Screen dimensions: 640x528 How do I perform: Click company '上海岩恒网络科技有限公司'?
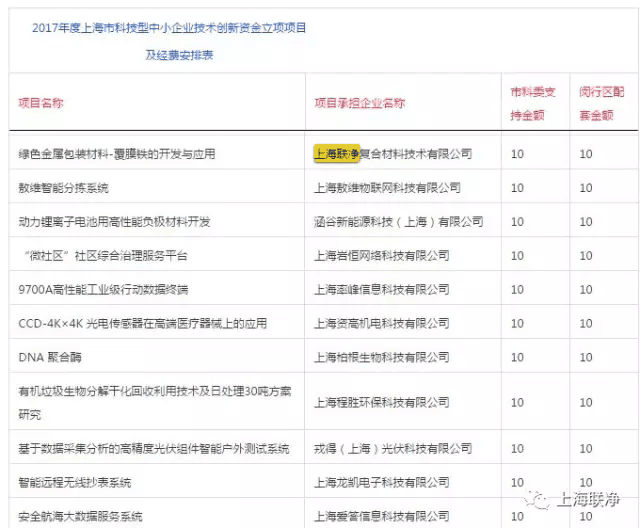(x=381, y=255)
